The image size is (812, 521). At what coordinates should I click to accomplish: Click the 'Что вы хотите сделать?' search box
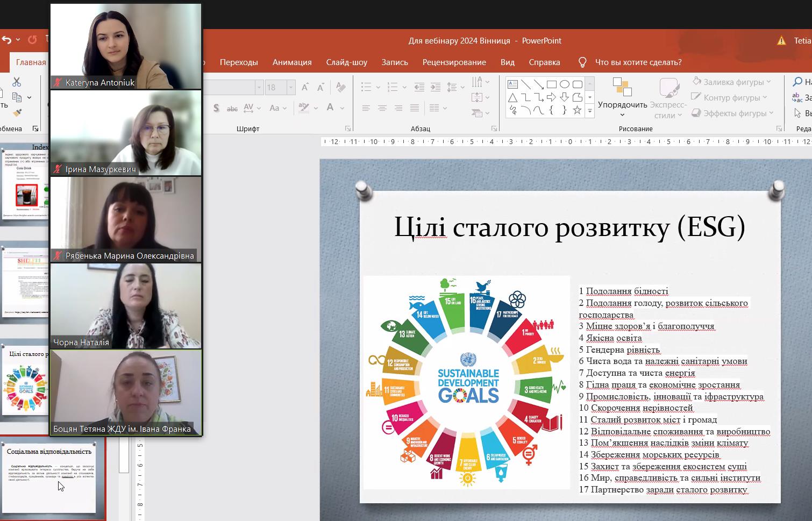pos(638,62)
